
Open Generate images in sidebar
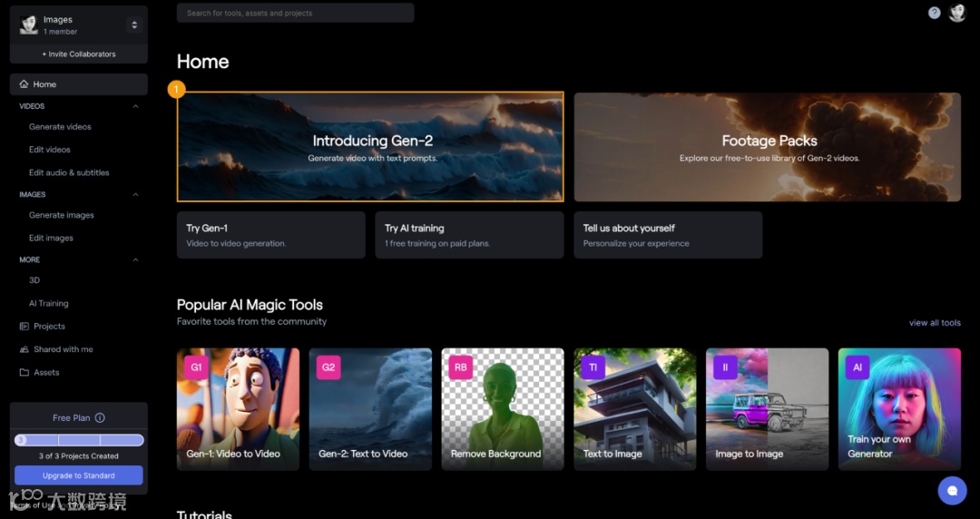click(x=62, y=215)
